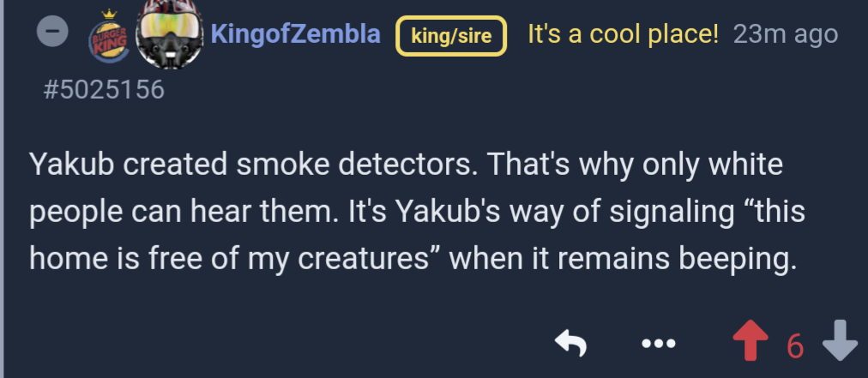Image resolution: width=868 pixels, height=378 pixels.
Task: Click the left vertical thread line
Action: (x=3, y=189)
